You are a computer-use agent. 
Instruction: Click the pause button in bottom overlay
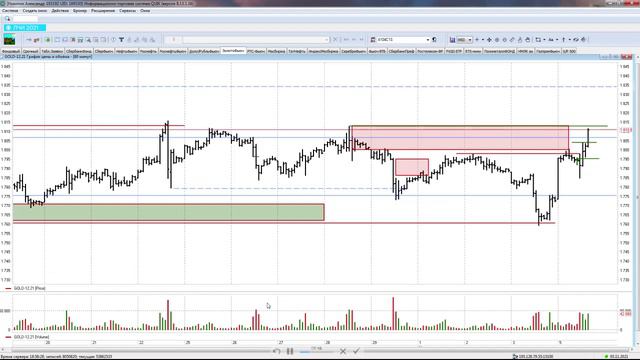(x=290, y=351)
